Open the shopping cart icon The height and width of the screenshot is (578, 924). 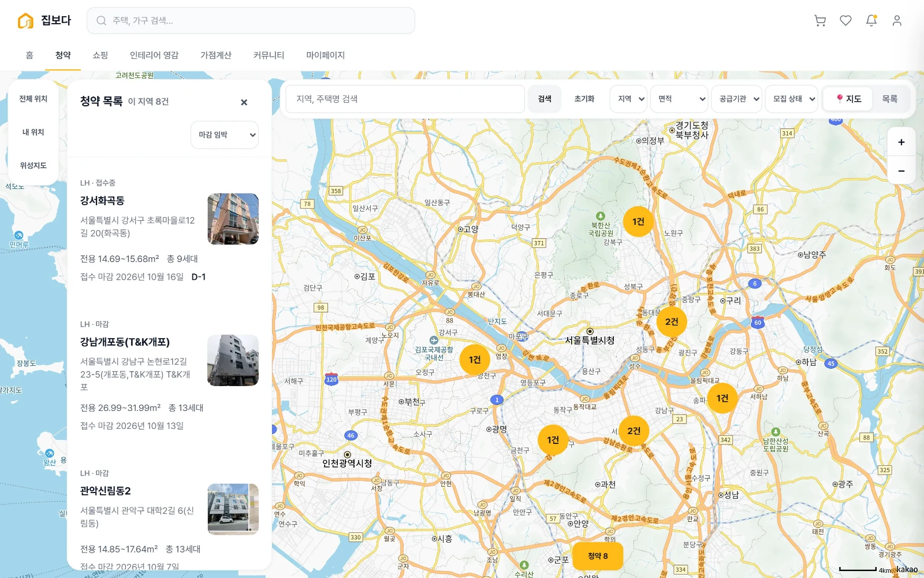point(820,21)
